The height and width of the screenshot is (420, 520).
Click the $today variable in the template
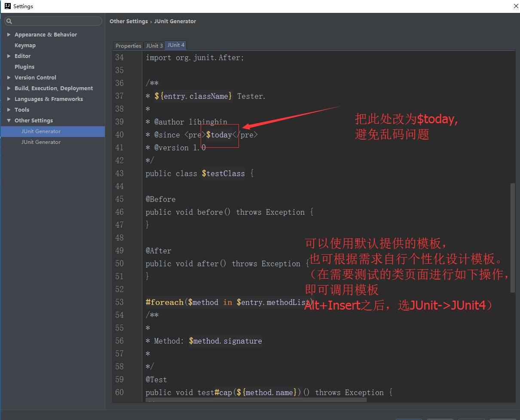[x=219, y=135]
